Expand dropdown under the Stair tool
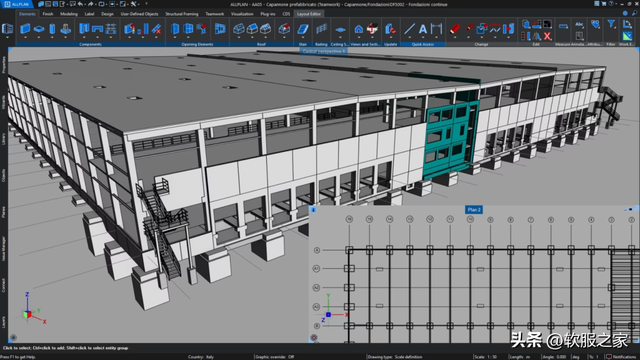Viewport: 640px width, 360px height. click(x=302, y=38)
